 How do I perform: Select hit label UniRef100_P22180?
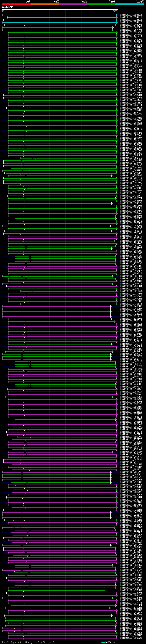(x=131, y=55)
